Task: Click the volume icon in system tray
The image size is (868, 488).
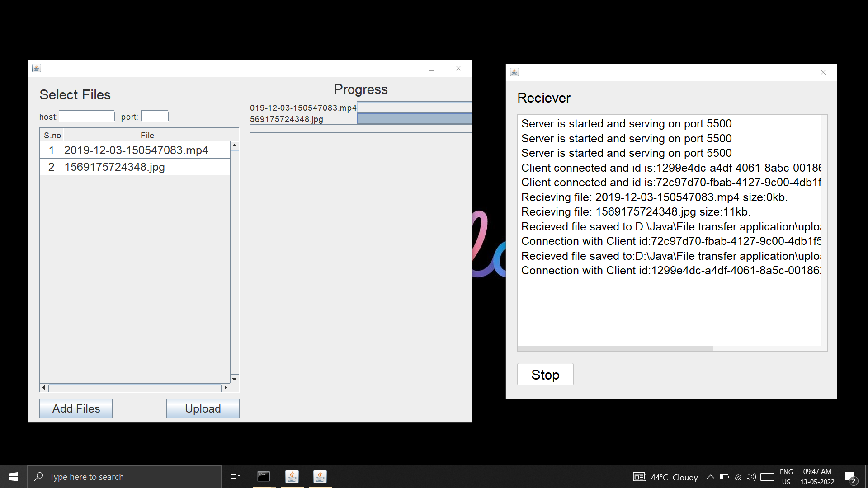Action: (x=751, y=477)
